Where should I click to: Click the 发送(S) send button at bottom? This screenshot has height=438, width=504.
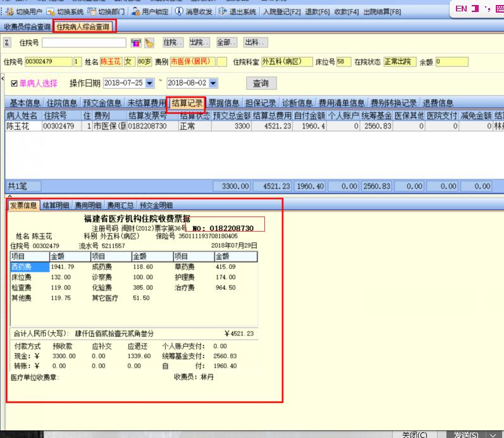[466, 434]
